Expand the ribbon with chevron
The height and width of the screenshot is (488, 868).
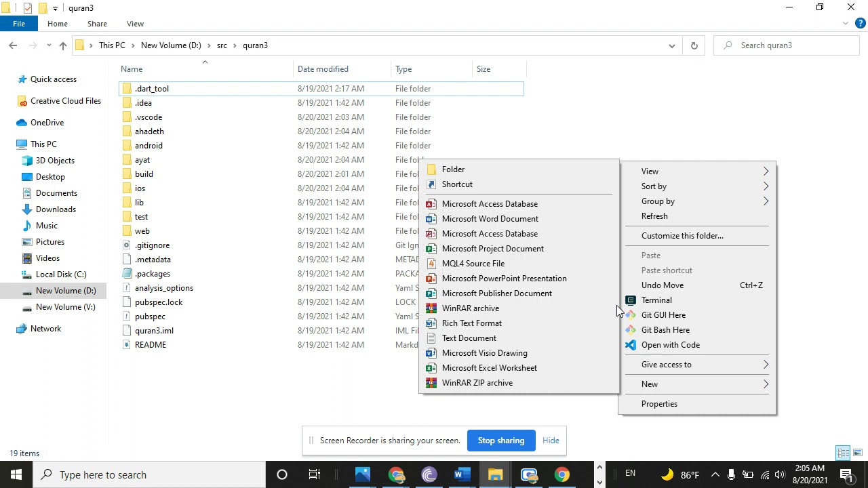pyautogui.click(x=846, y=24)
